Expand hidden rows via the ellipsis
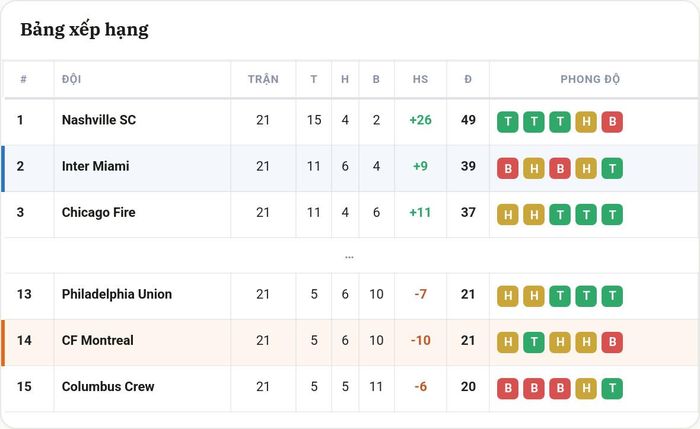 pos(349,257)
